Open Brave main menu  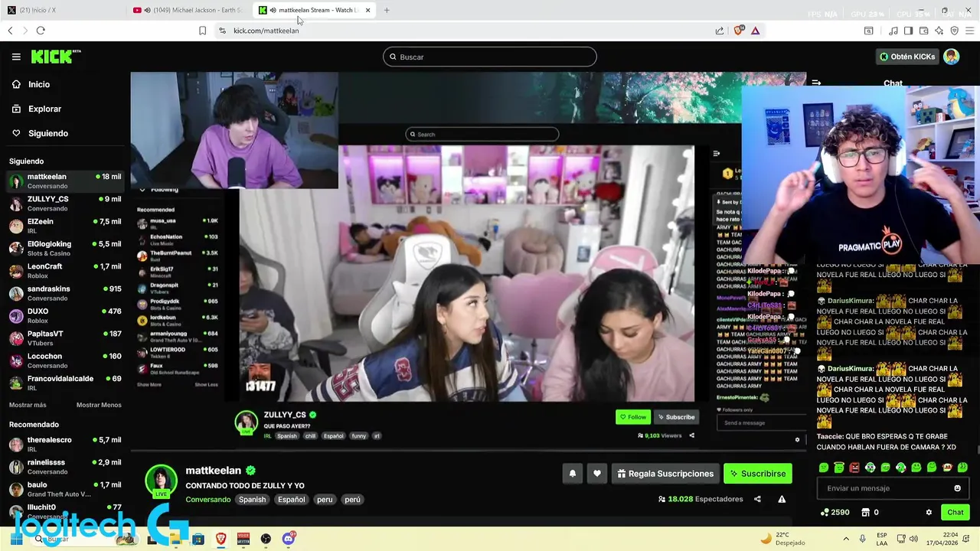pos(970,31)
